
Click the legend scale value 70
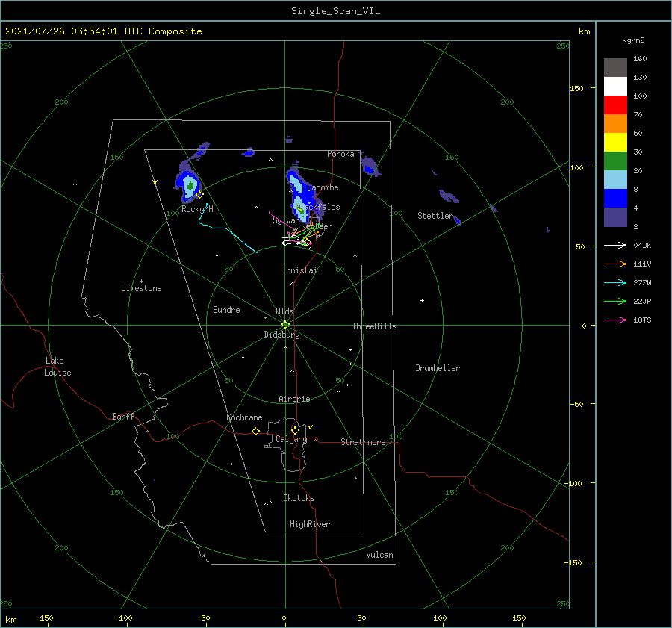pos(638,114)
